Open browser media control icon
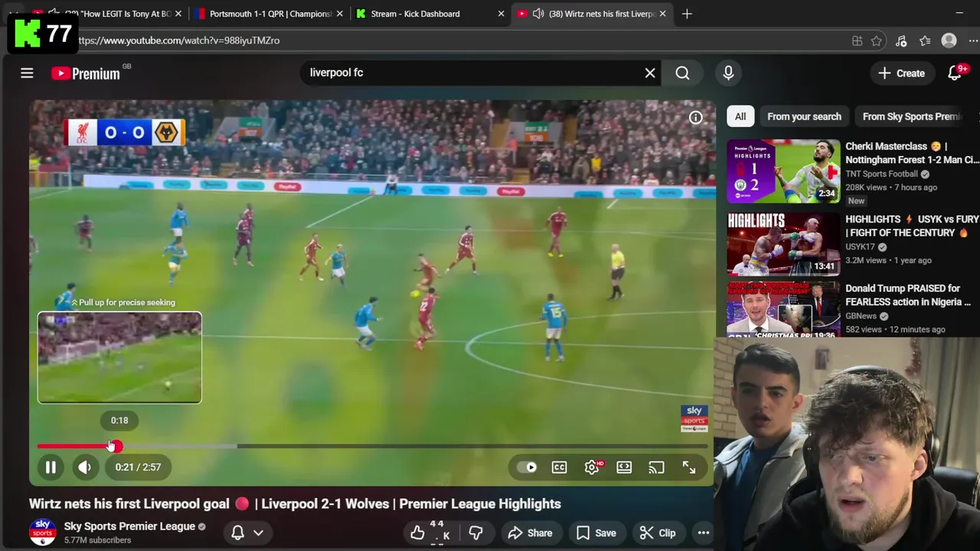The image size is (980, 551). click(901, 41)
